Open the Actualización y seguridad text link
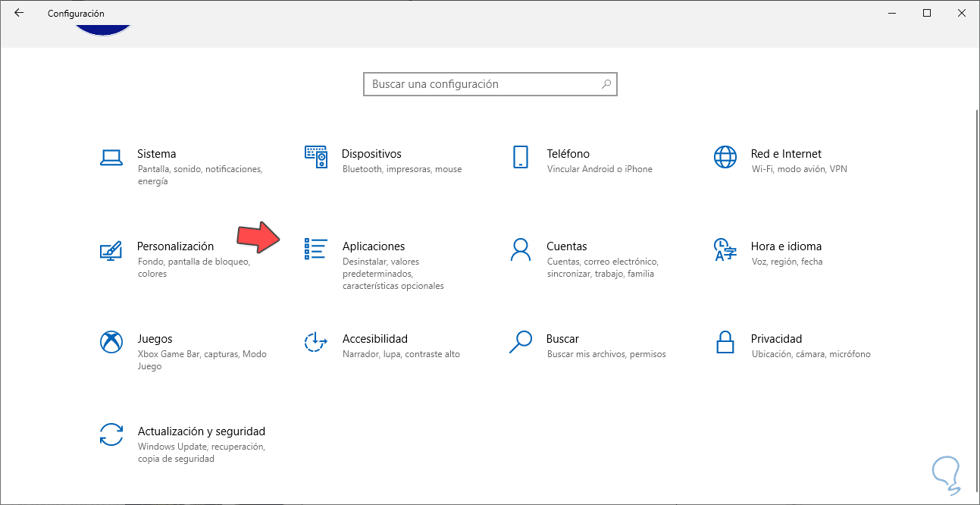This screenshot has height=505, width=980. (202, 431)
